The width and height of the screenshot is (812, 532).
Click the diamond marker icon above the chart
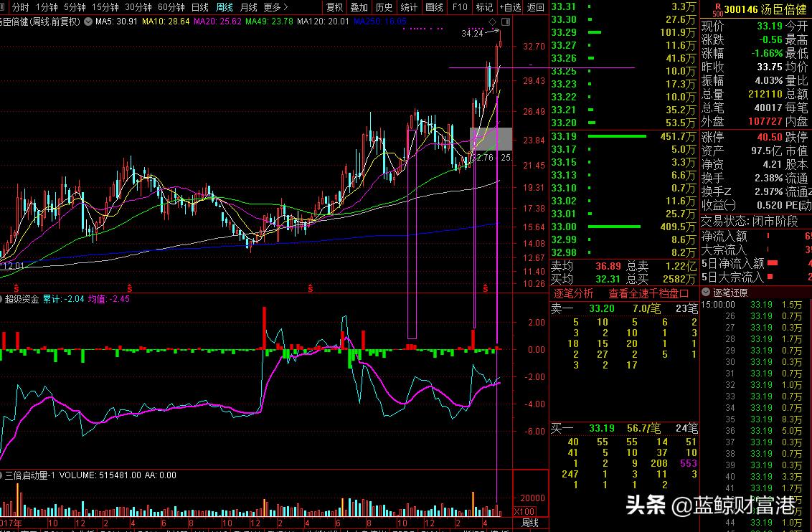(x=493, y=22)
